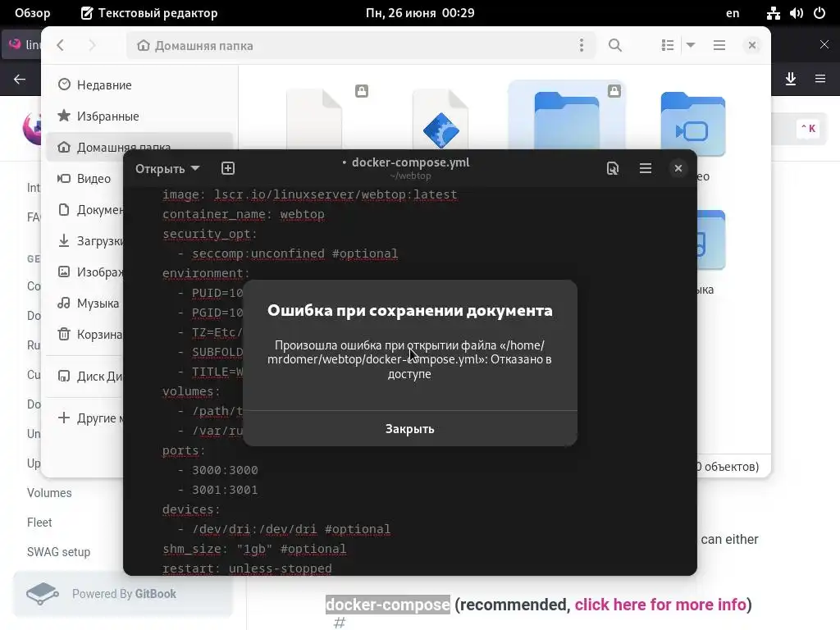Open the find-in-document icon in text editor
The image size is (840, 630).
pyautogui.click(x=612, y=169)
